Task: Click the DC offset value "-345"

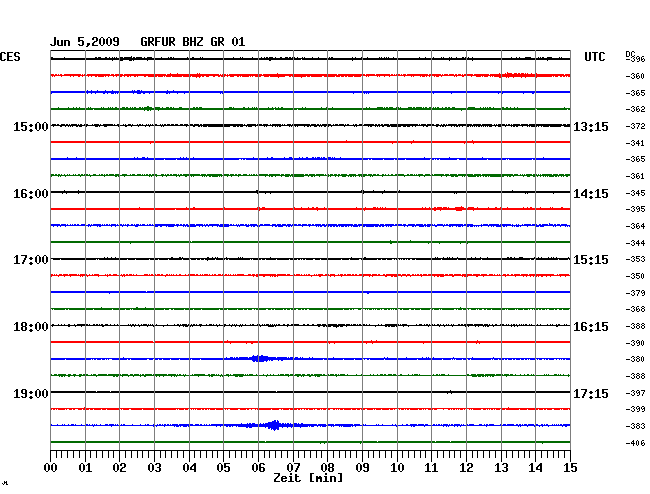Action: (635, 193)
